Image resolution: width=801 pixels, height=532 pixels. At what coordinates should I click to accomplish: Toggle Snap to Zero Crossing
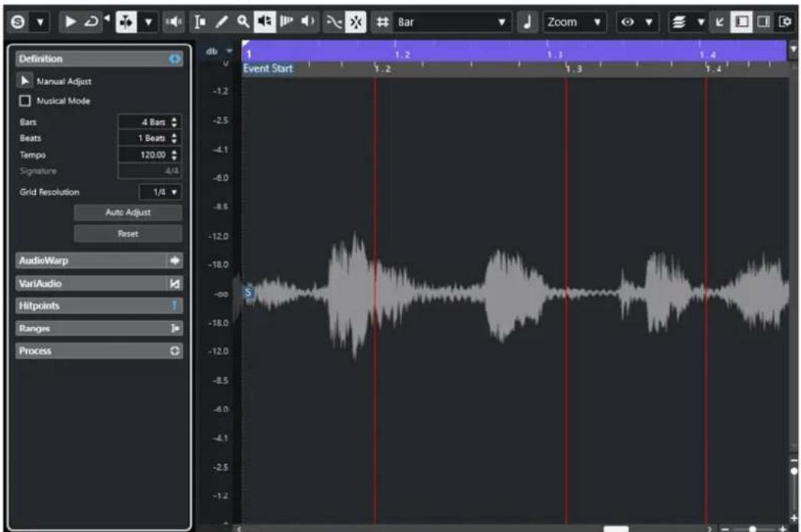click(334, 22)
